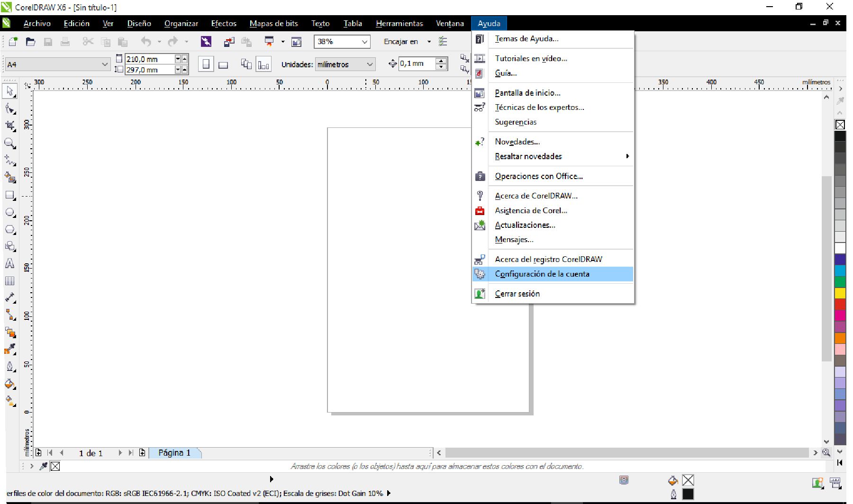The width and height of the screenshot is (853, 504).
Task: Click the vertical scrollbar thumb
Action: pos(826,268)
